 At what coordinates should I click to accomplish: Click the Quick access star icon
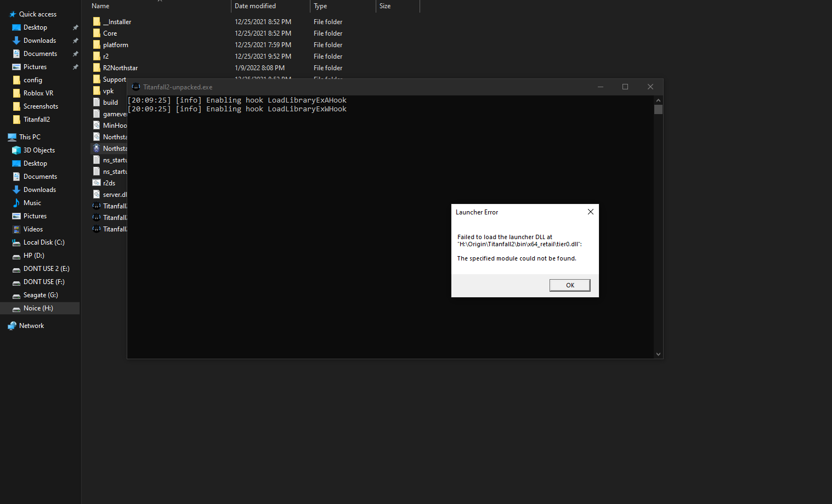point(13,14)
